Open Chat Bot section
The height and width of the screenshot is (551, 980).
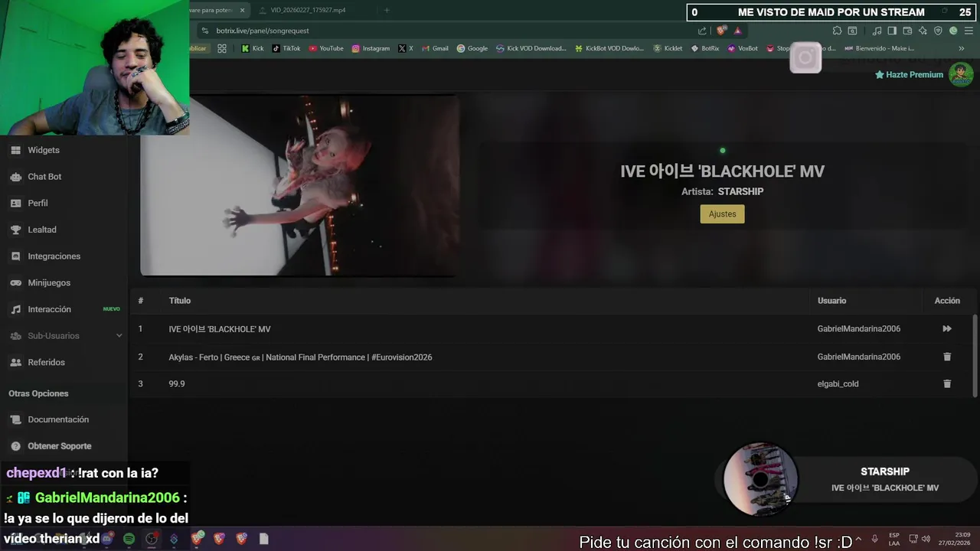point(44,177)
